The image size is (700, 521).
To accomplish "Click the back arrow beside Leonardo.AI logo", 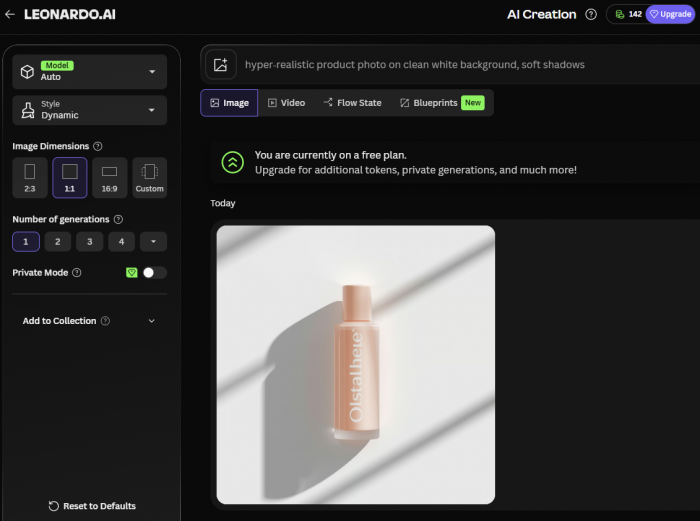I will (10, 14).
